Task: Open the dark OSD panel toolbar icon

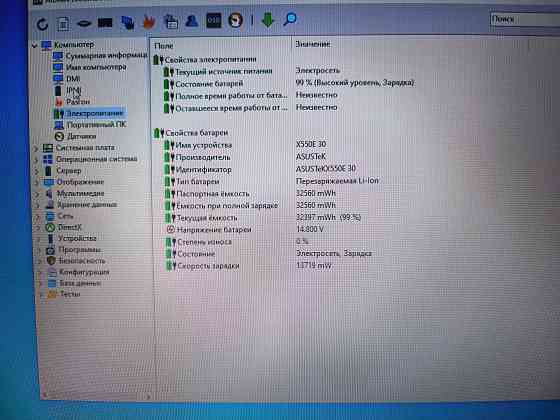Action: pyautogui.click(x=214, y=20)
